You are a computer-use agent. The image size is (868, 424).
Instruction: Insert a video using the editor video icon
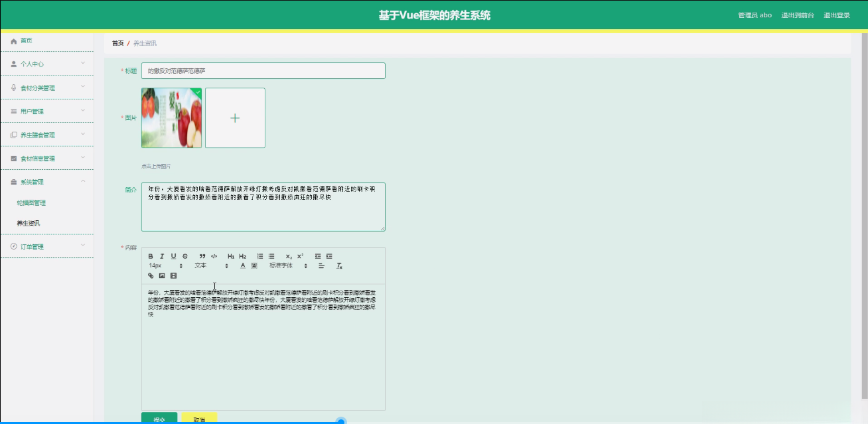(173, 275)
